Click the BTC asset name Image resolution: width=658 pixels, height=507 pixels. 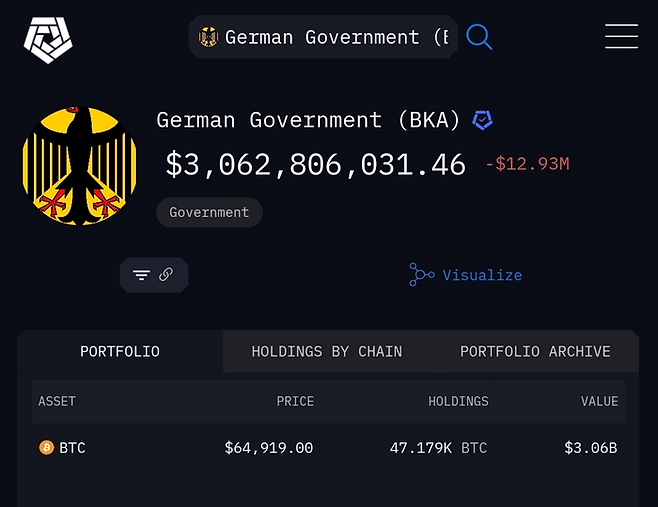coord(72,448)
